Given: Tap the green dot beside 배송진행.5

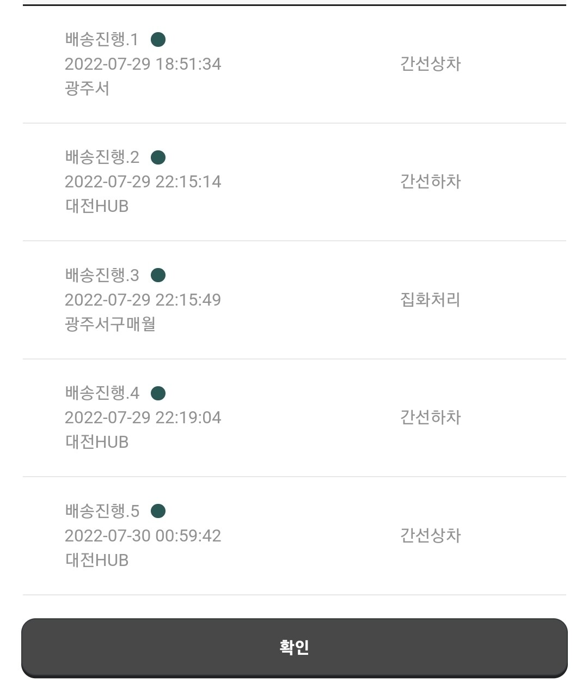Looking at the screenshot, I should (x=158, y=511).
